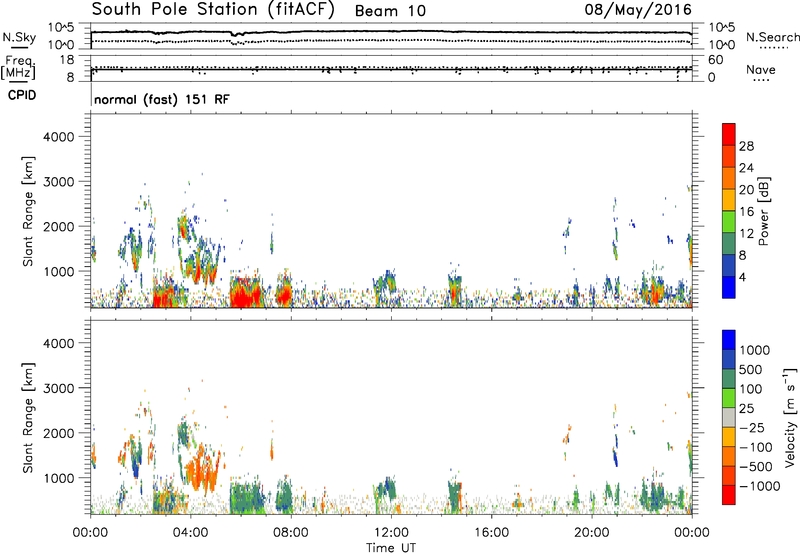Click the 1000 km tick on velocity panel
The width and height of the screenshot is (800, 554).
click(58, 478)
